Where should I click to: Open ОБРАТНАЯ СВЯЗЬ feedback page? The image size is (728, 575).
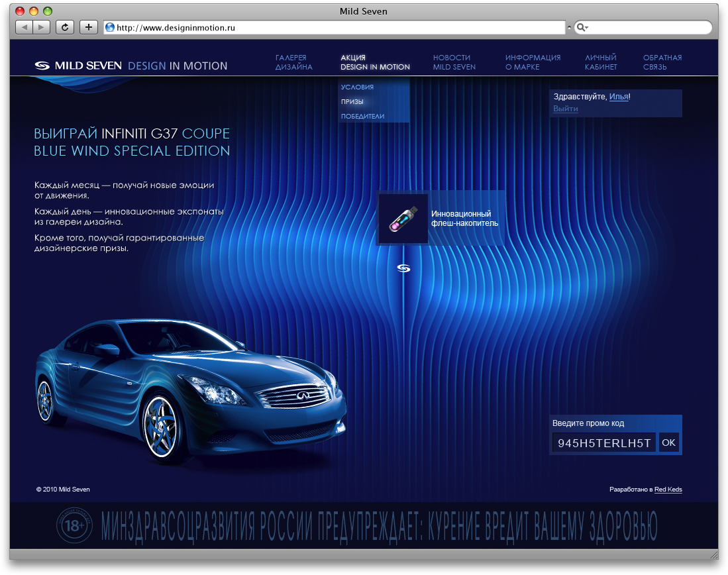click(x=662, y=62)
